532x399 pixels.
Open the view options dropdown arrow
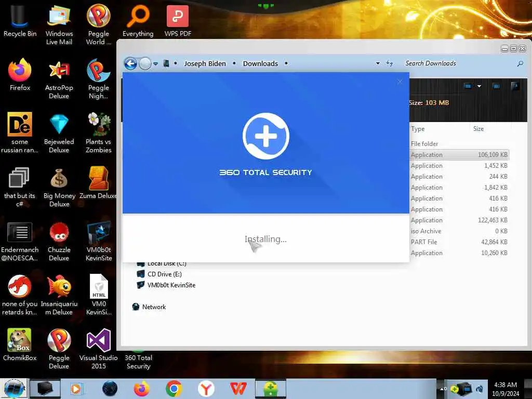pos(479,86)
